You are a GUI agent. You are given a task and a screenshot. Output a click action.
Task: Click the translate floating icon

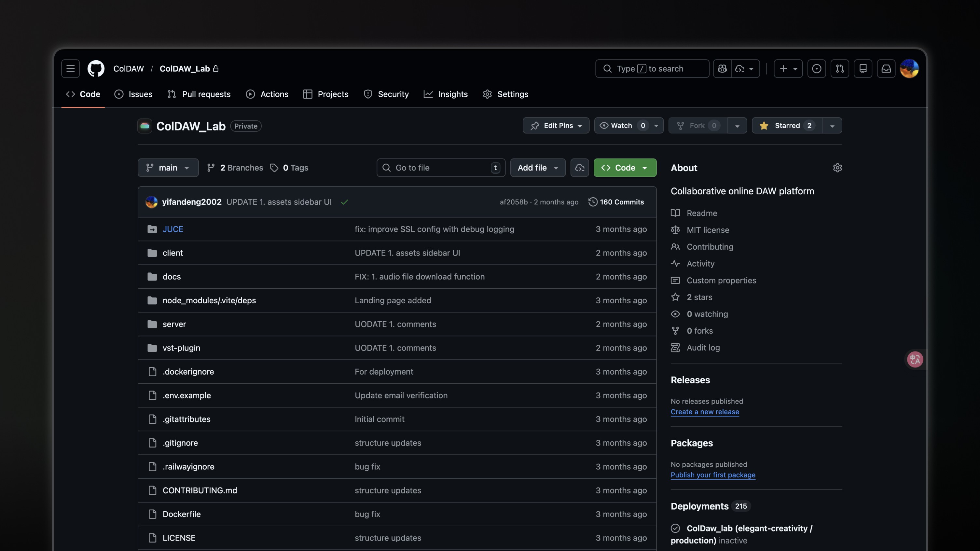coord(915,359)
